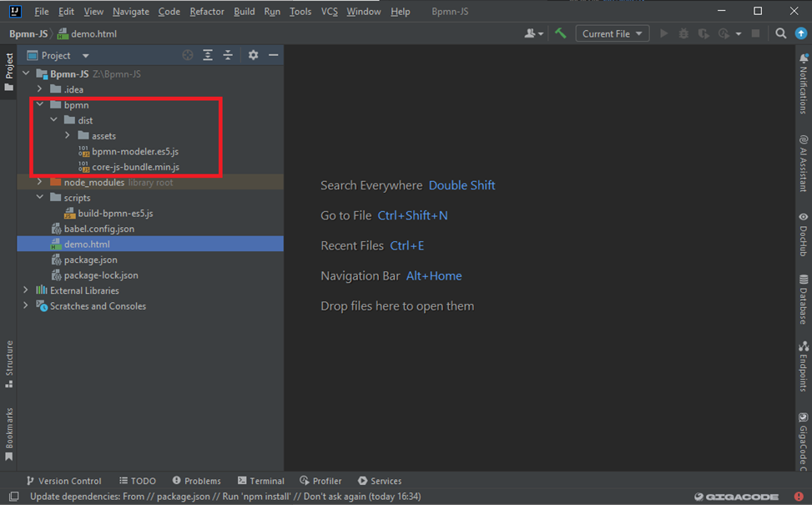Open the Problems tool tab

(196, 481)
